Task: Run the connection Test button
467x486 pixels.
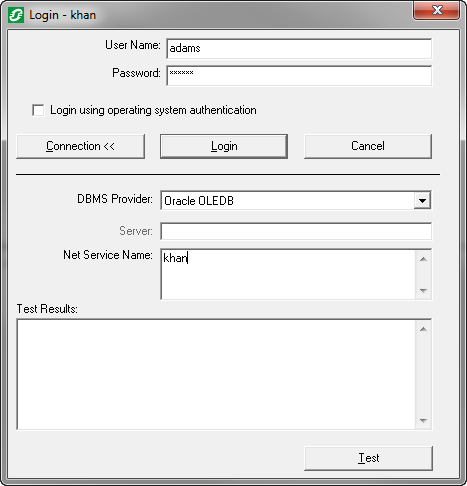Action: pyautogui.click(x=368, y=458)
